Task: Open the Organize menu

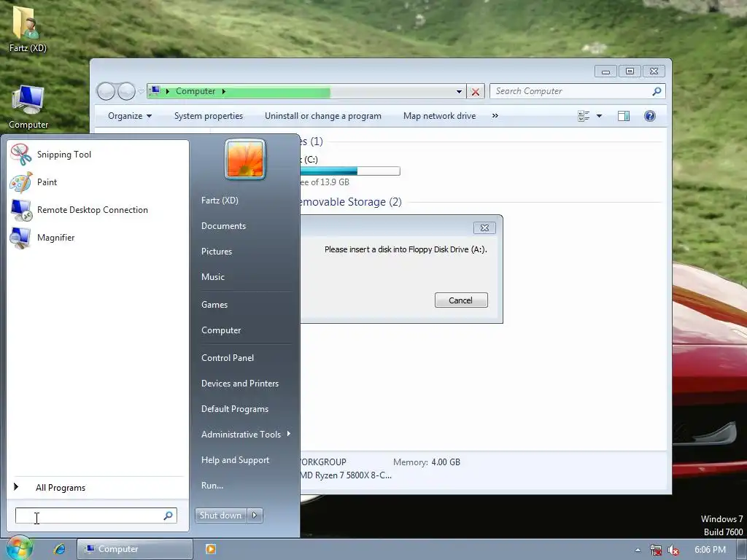Action: pos(130,116)
